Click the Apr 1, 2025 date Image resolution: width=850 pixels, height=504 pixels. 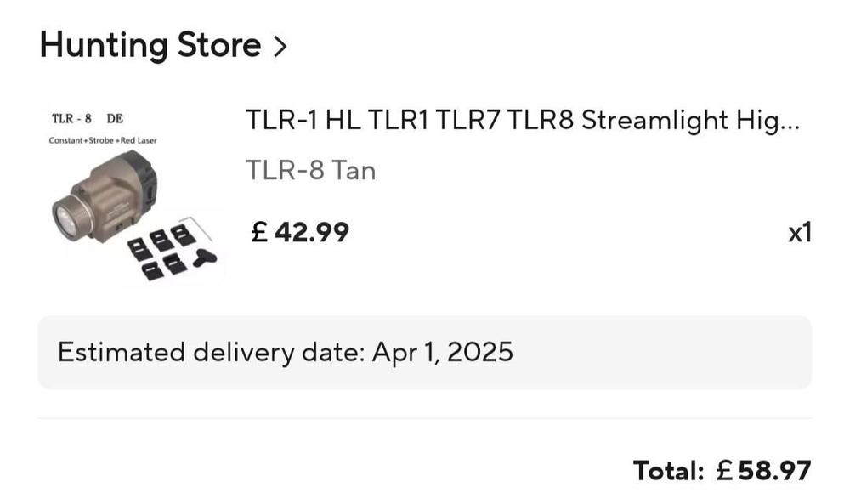coord(442,352)
